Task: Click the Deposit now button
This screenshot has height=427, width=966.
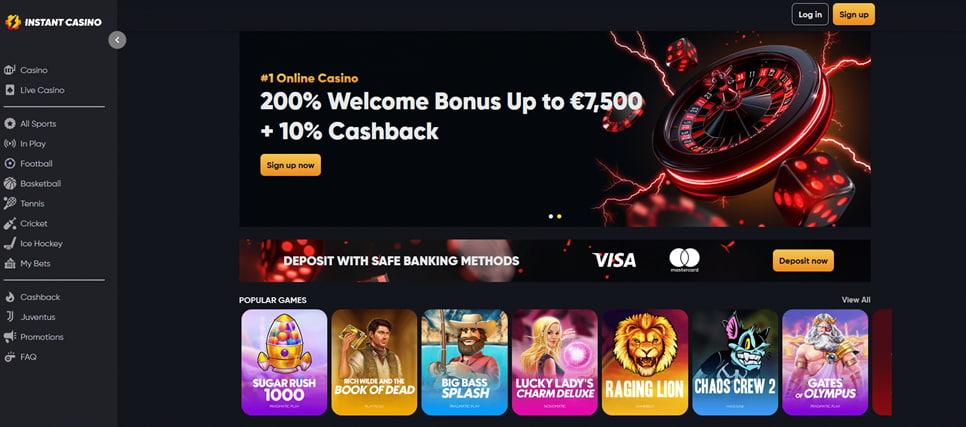Action: click(803, 261)
